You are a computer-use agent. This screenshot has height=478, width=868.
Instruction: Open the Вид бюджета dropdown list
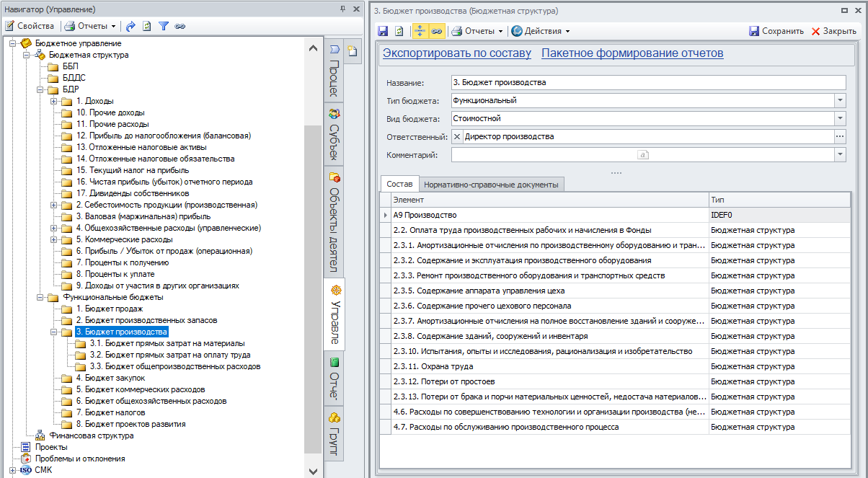coord(840,118)
